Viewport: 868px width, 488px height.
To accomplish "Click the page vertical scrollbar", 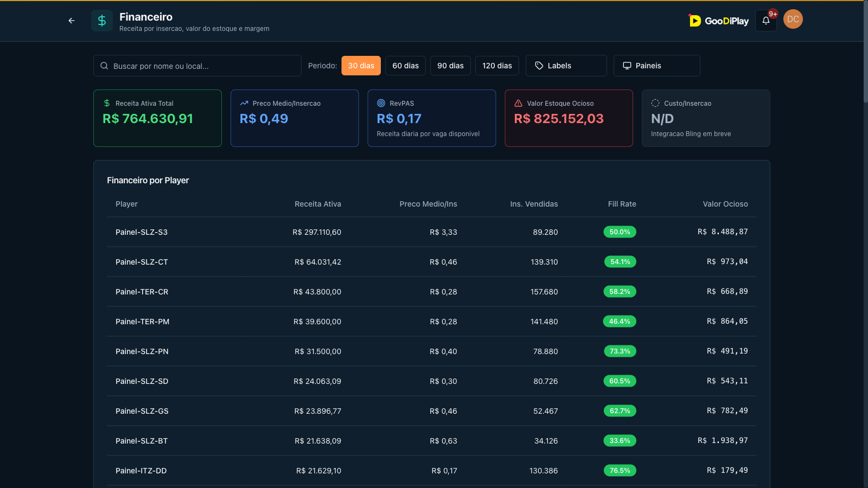I will (x=866, y=52).
